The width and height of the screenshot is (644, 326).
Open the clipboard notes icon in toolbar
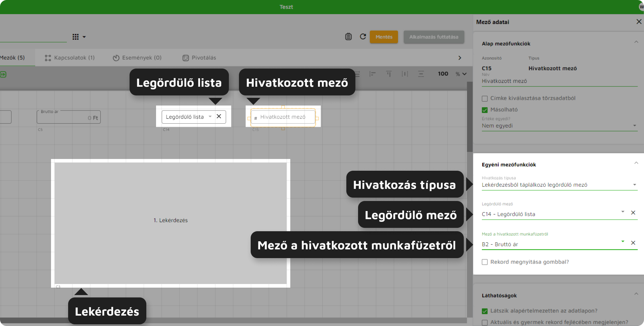pos(348,37)
